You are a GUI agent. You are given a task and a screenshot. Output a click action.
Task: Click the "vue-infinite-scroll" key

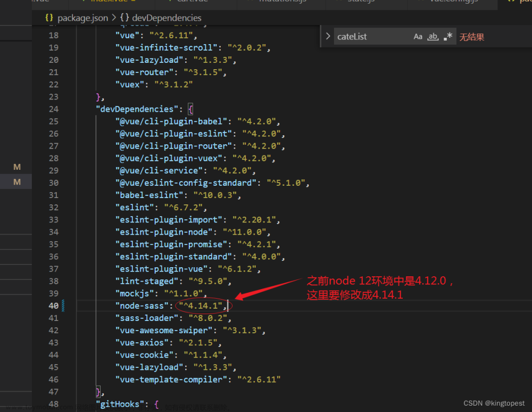coord(167,47)
